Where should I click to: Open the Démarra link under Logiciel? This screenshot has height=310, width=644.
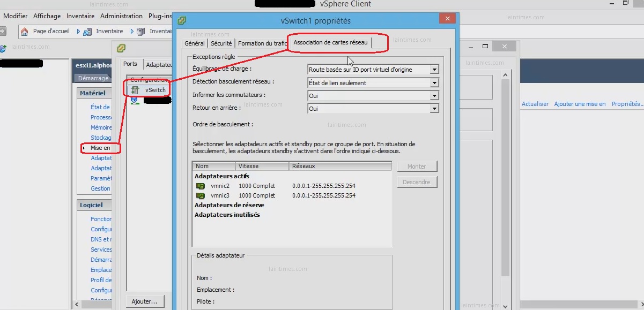[101, 260]
